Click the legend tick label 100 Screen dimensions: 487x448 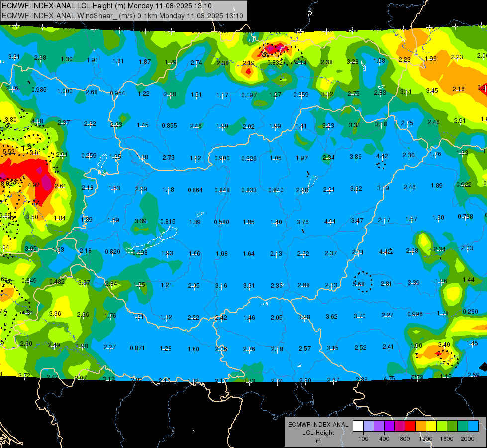tap(363, 439)
